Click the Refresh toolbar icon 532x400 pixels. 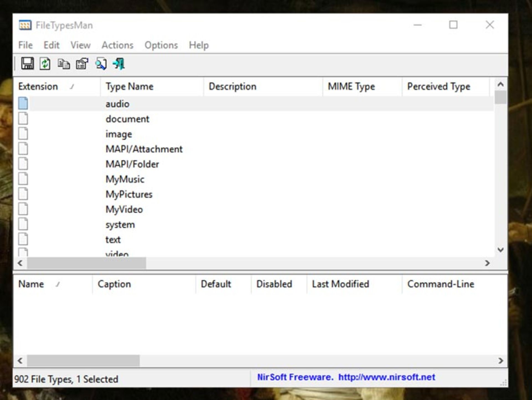tap(45, 64)
